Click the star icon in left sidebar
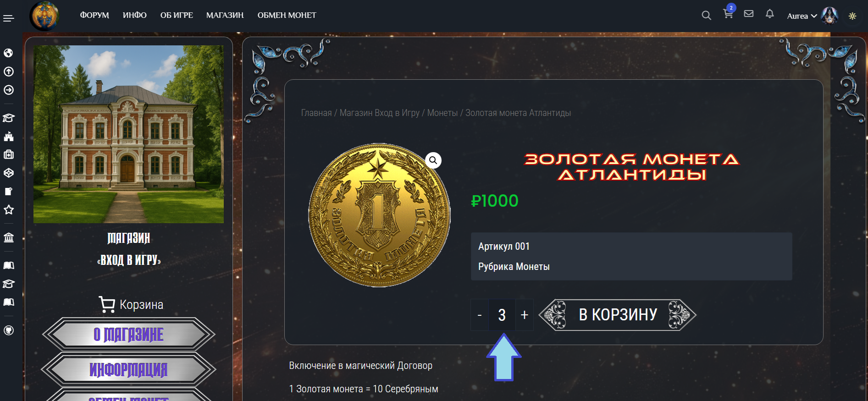This screenshot has width=868, height=401. point(8,210)
